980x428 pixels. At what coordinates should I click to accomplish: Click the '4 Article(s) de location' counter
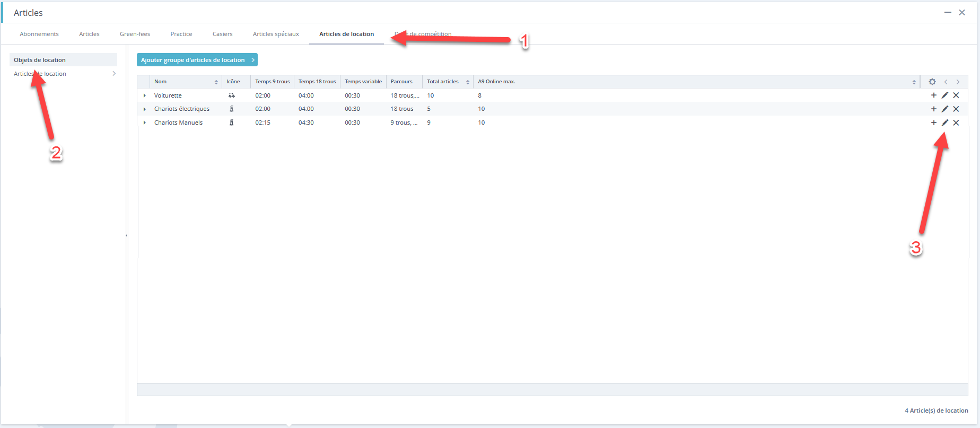pyautogui.click(x=937, y=410)
